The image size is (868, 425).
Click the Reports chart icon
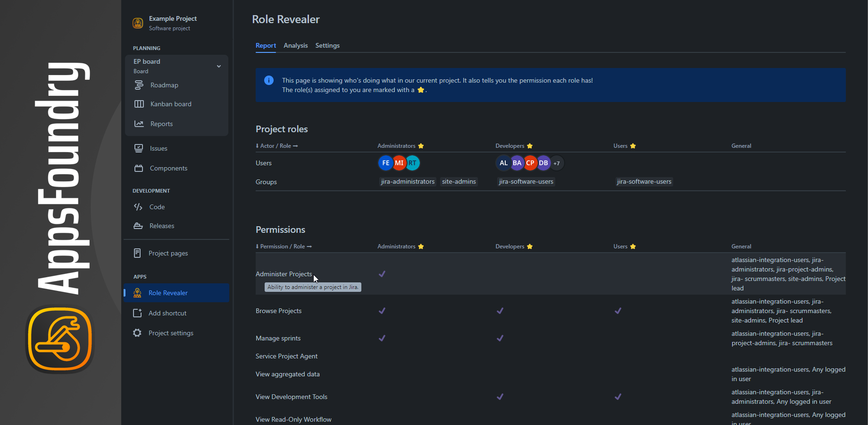(139, 124)
